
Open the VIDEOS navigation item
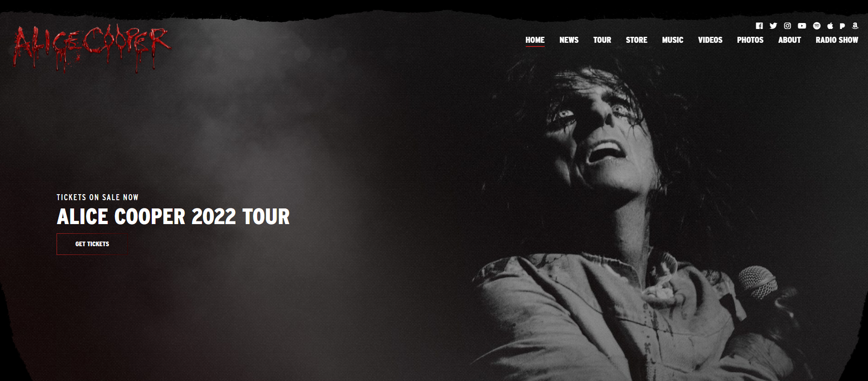click(x=710, y=40)
